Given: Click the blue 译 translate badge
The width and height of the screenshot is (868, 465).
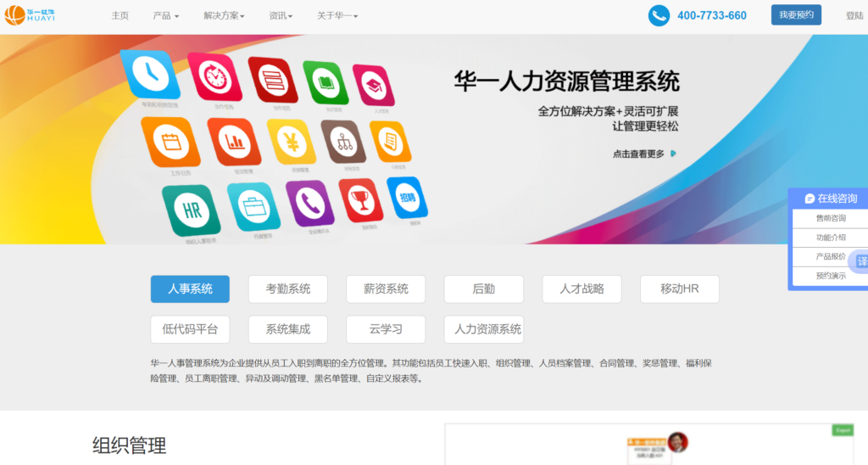Looking at the screenshot, I should (861, 261).
